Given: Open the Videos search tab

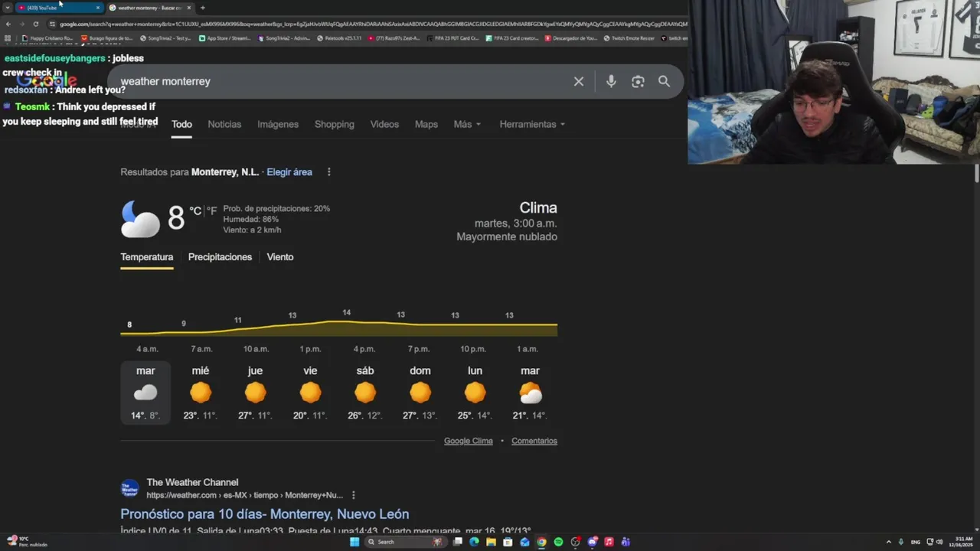Looking at the screenshot, I should (x=384, y=124).
